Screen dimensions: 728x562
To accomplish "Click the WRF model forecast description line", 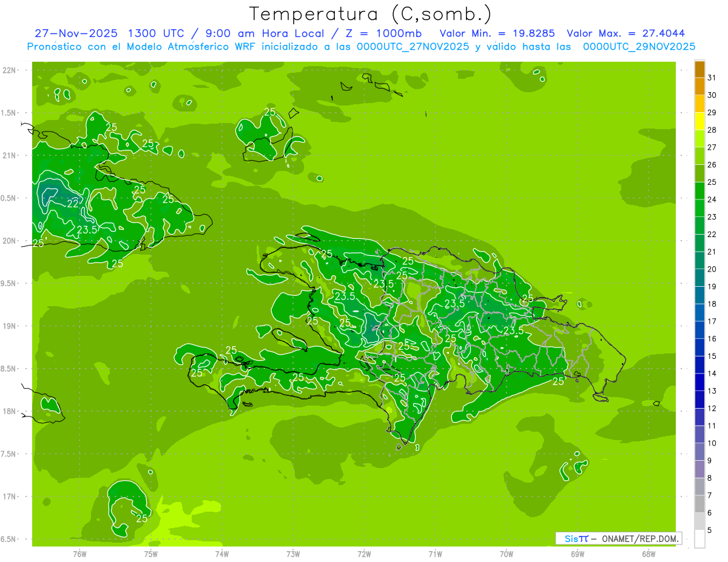I will (361, 47).
